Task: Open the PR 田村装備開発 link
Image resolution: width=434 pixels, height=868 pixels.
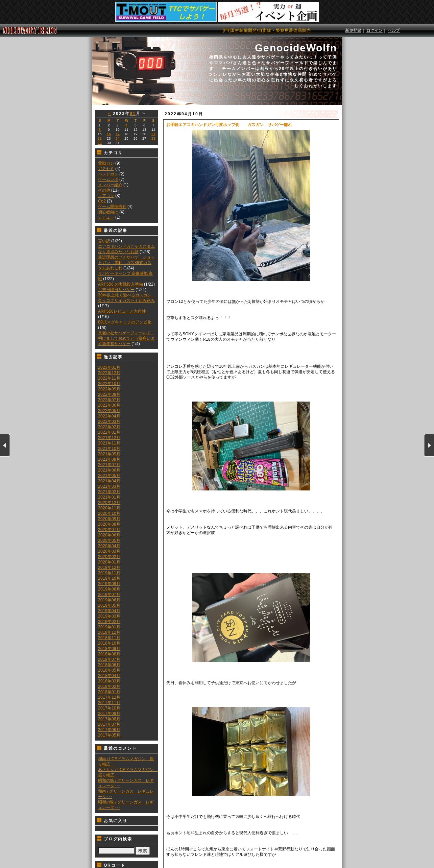Action: [x=270, y=30]
